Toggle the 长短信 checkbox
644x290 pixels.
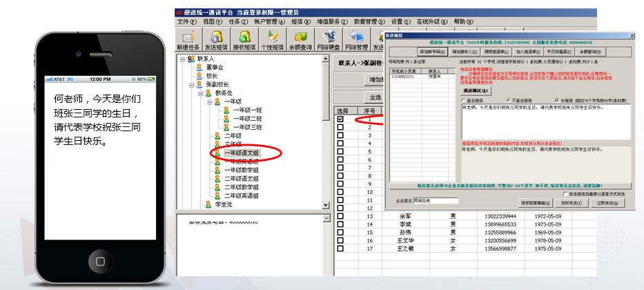(x=558, y=99)
